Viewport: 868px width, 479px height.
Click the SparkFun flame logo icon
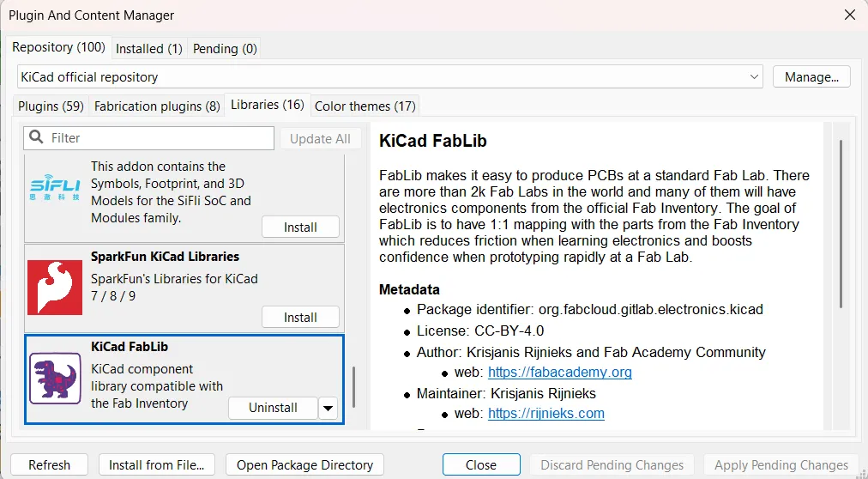tap(55, 288)
